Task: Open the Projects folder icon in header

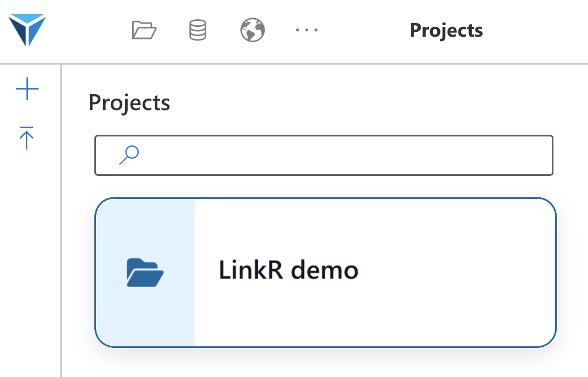Action: coord(144,30)
